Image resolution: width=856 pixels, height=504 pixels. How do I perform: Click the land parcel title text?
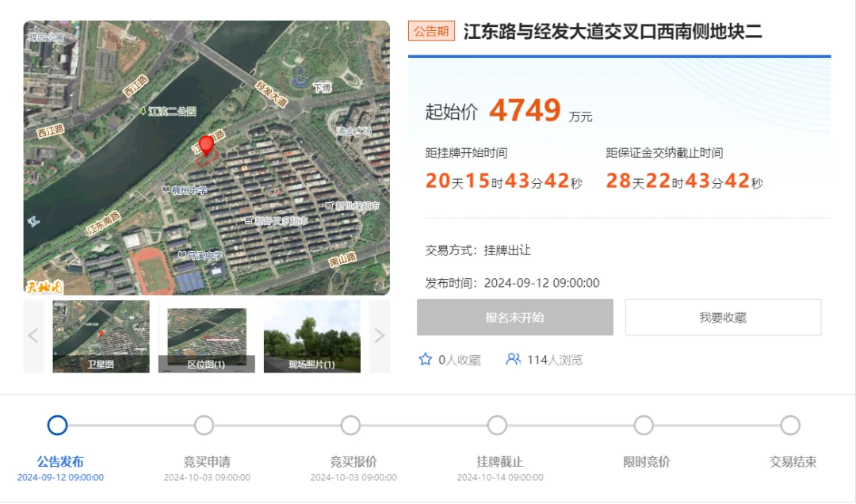coord(613,32)
